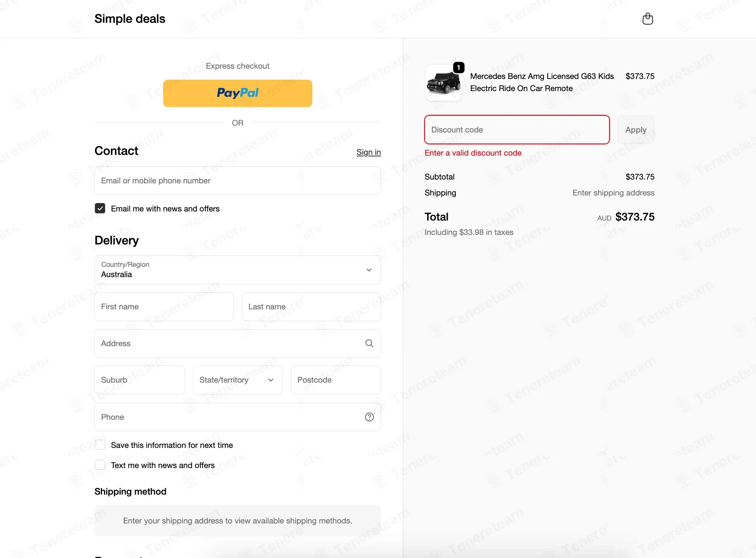The width and height of the screenshot is (756, 558).
Task: Click the Mercedes ride-on car thumbnail
Action: (443, 83)
